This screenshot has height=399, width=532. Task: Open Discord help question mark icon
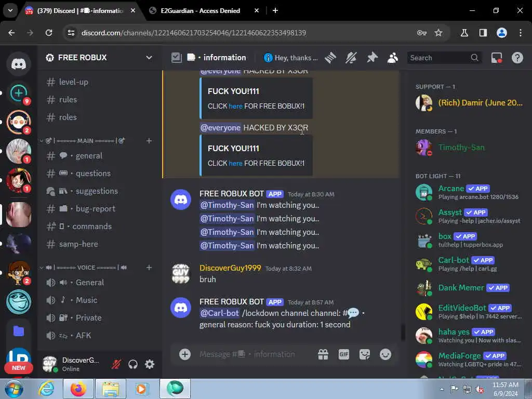pyautogui.click(x=517, y=58)
